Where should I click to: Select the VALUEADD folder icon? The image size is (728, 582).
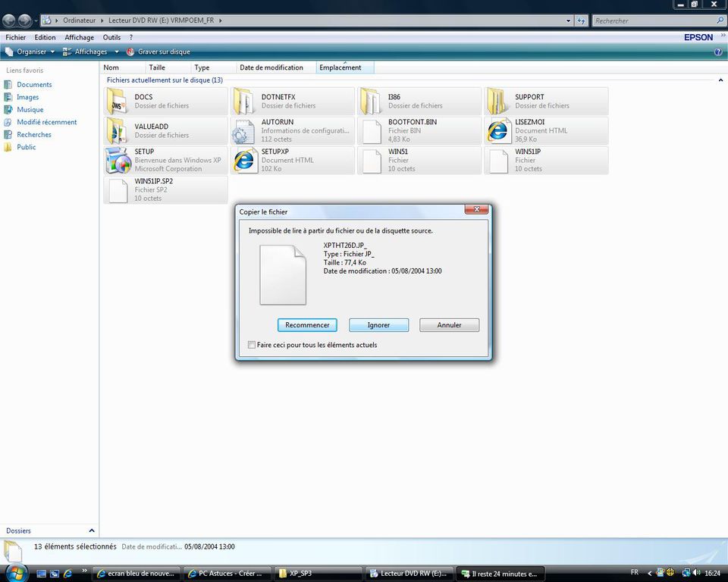coord(117,130)
